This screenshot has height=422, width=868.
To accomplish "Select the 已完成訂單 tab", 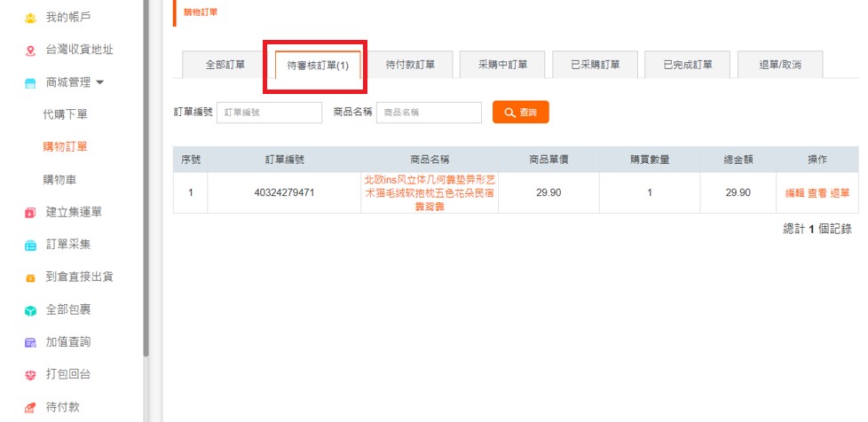I will point(687,65).
